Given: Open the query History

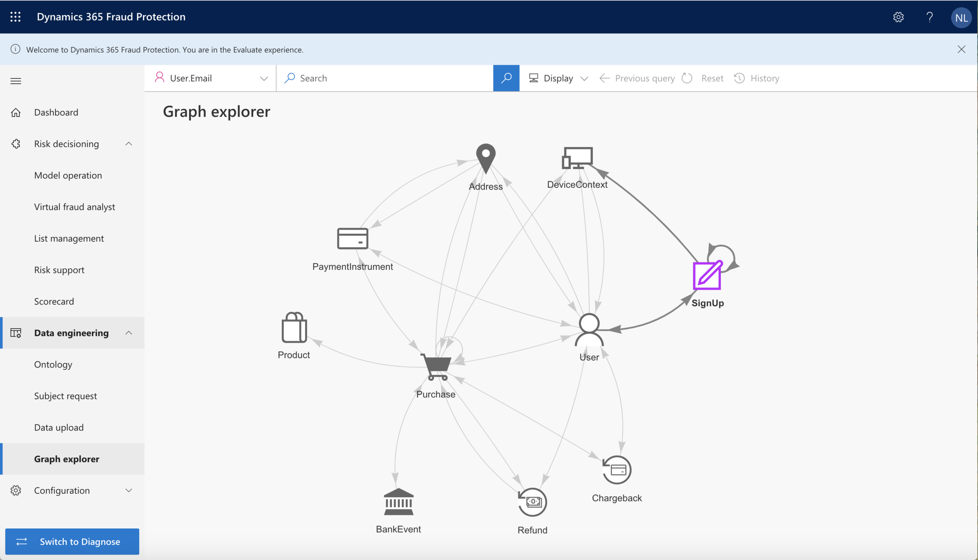Looking at the screenshot, I should (757, 78).
